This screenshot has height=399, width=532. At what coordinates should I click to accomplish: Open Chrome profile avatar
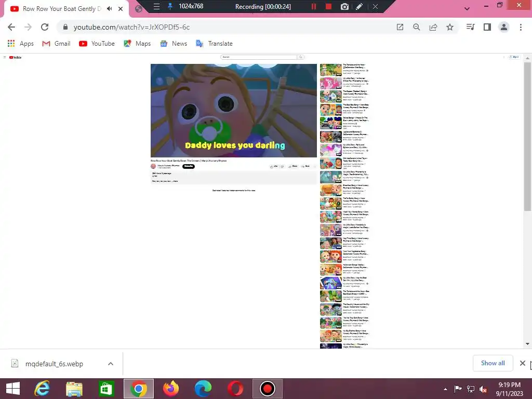[504, 27]
